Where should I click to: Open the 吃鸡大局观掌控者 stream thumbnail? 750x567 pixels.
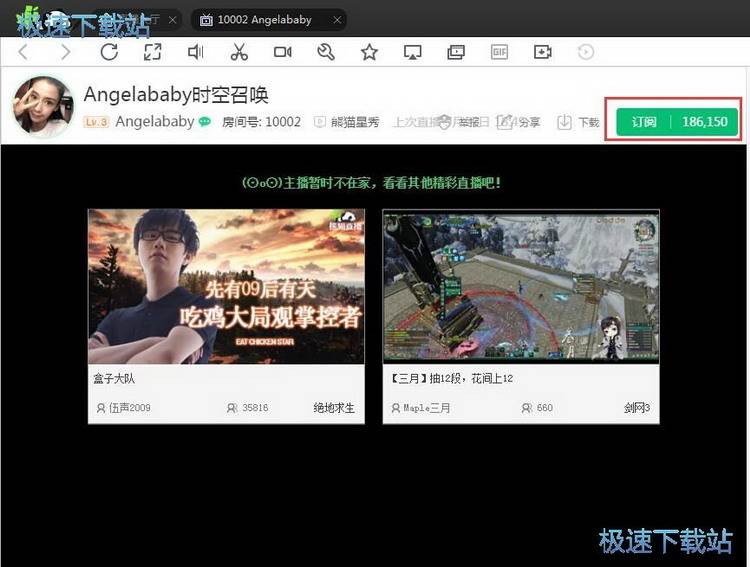[x=226, y=286]
